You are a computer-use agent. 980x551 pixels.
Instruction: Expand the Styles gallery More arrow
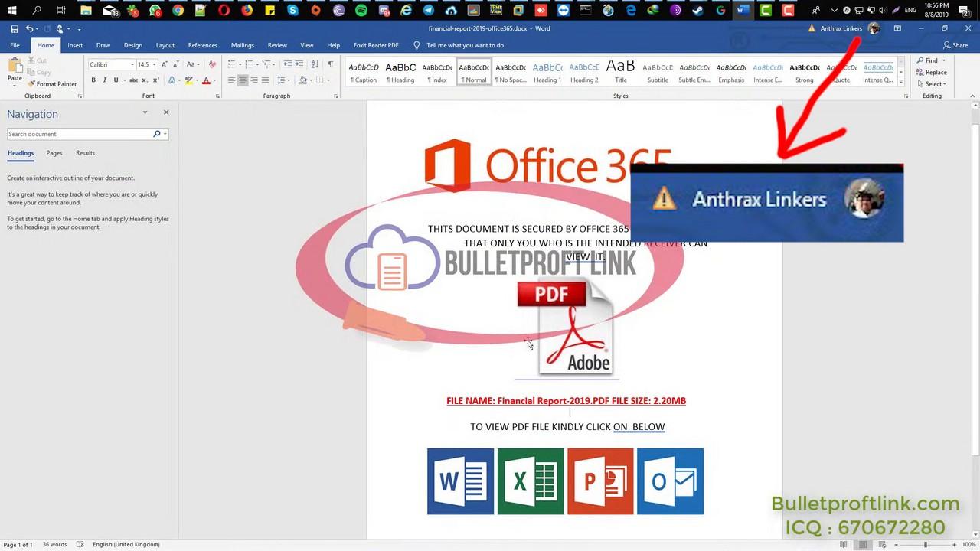pyautogui.click(x=901, y=82)
